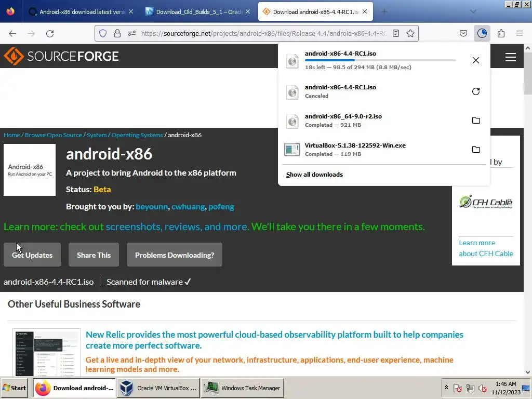Show android-x86_64-9.0-r2.iso in folder
The image size is (532, 399).
coord(476,121)
